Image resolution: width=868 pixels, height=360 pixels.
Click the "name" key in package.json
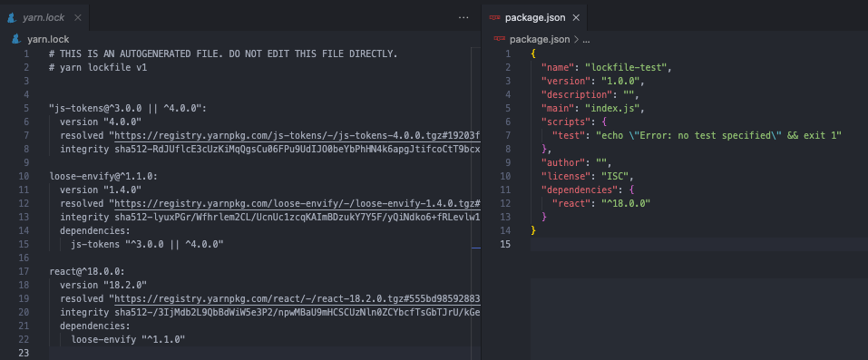click(558, 68)
